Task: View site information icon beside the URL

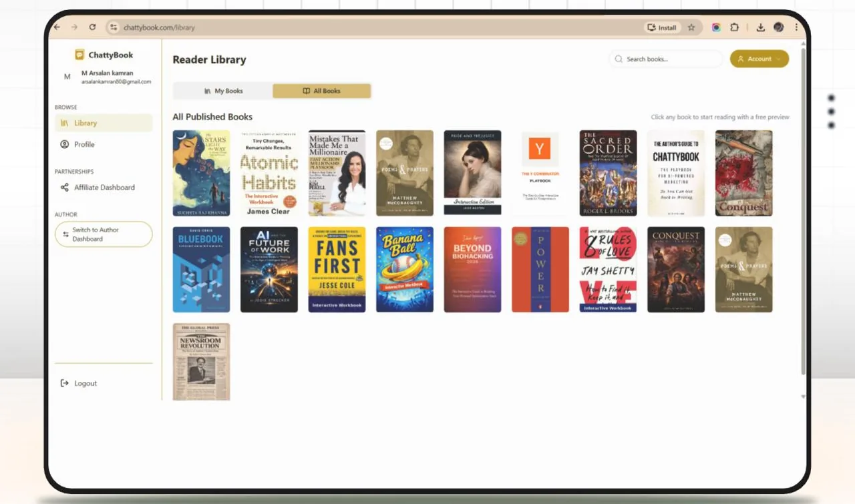Action: pyautogui.click(x=114, y=27)
